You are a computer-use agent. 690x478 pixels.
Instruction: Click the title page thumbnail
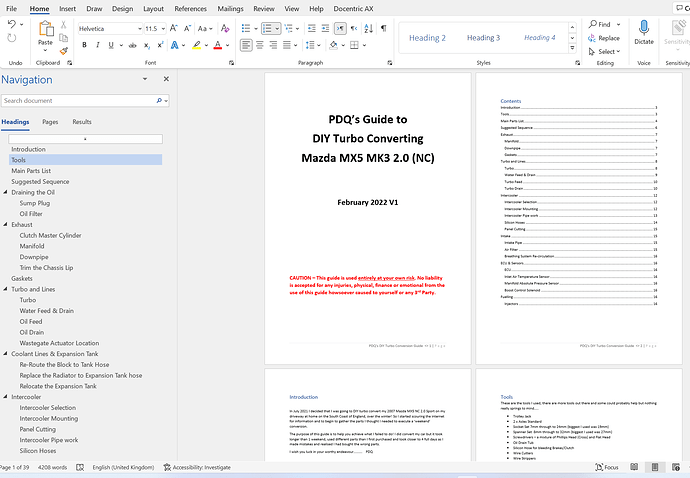point(368,218)
